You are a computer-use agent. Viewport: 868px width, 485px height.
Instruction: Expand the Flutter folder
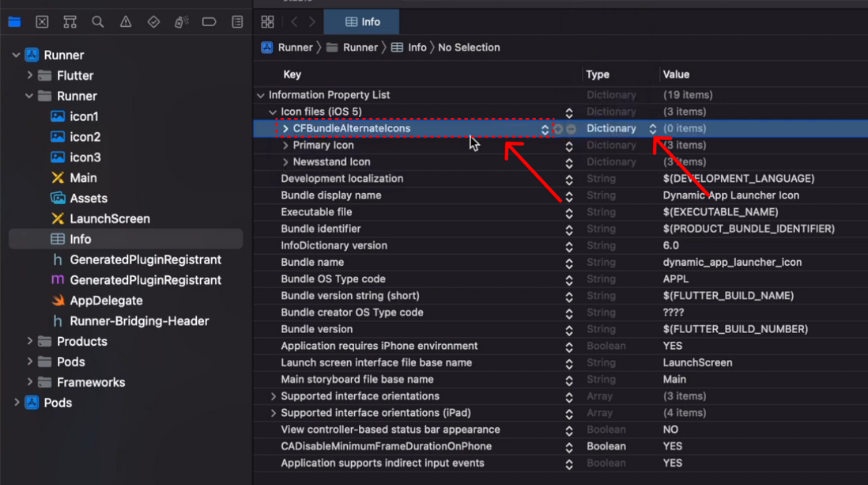[x=29, y=75]
